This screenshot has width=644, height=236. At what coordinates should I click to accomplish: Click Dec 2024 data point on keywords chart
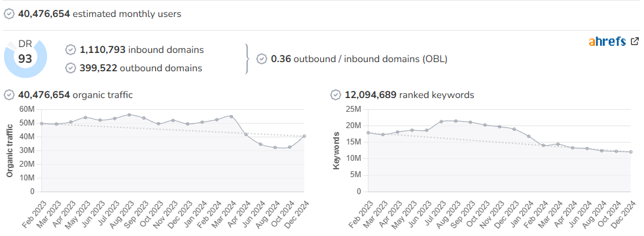pyautogui.click(x=631, y=152)
